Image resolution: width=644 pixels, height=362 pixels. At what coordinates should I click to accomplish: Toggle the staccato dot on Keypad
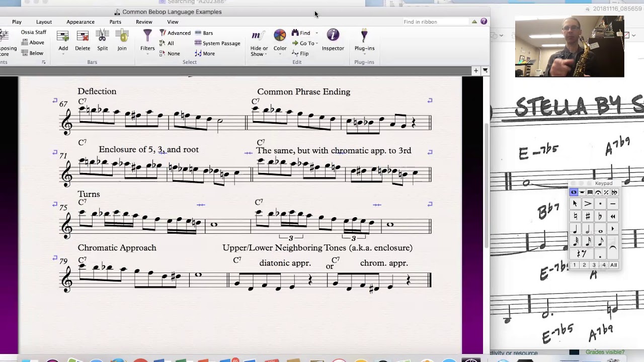[x=600, y=204]
